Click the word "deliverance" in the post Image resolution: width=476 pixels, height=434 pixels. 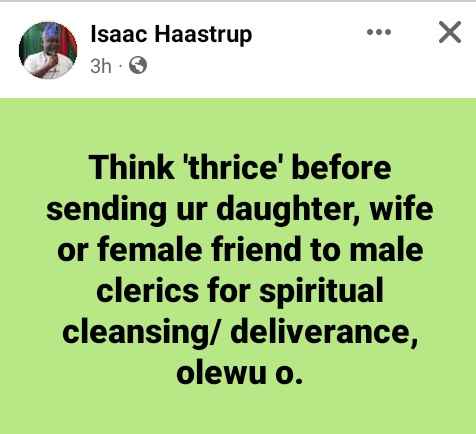point(323,333)
